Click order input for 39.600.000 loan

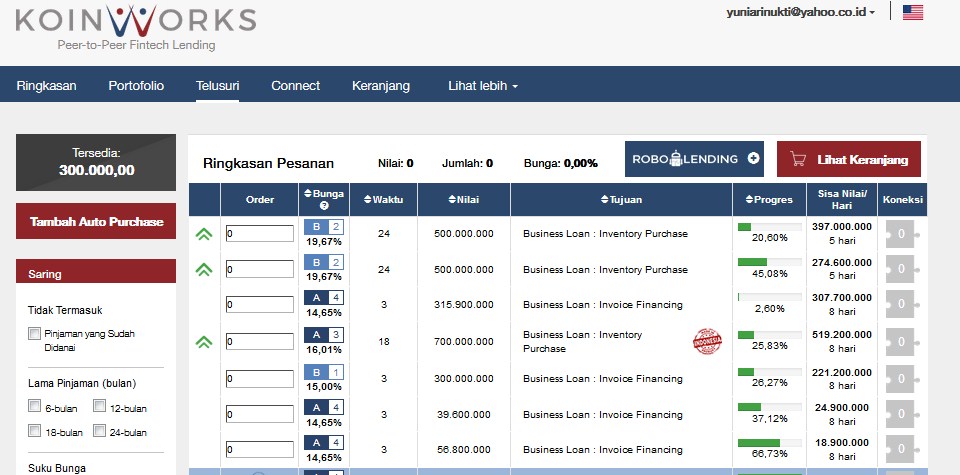tap(260, 414)
